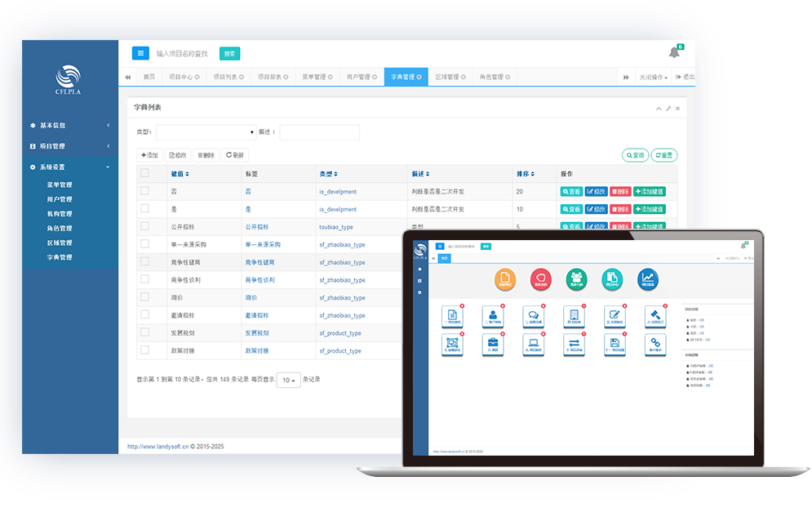Tick the select-all checkbox in table header

pyautogui.click(x=144, y=173)
